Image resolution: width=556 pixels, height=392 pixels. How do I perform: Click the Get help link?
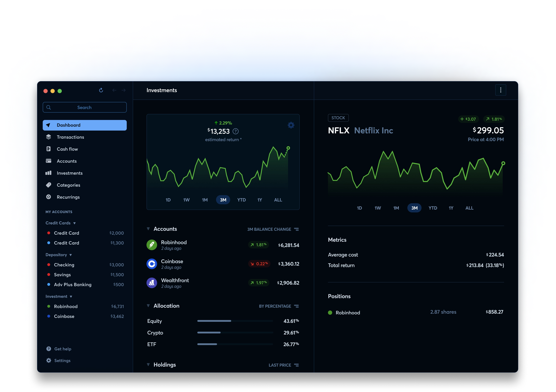[x=59, y=349]
